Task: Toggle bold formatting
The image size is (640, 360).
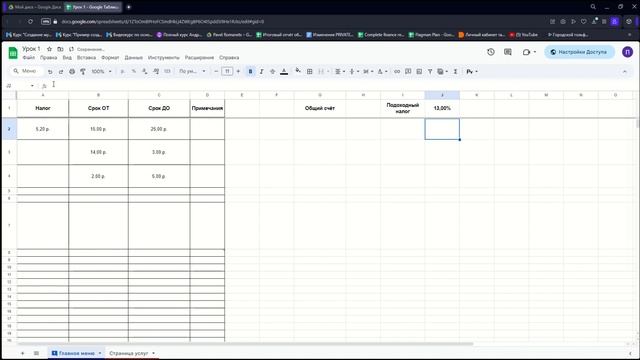Action: pos(250,71)
